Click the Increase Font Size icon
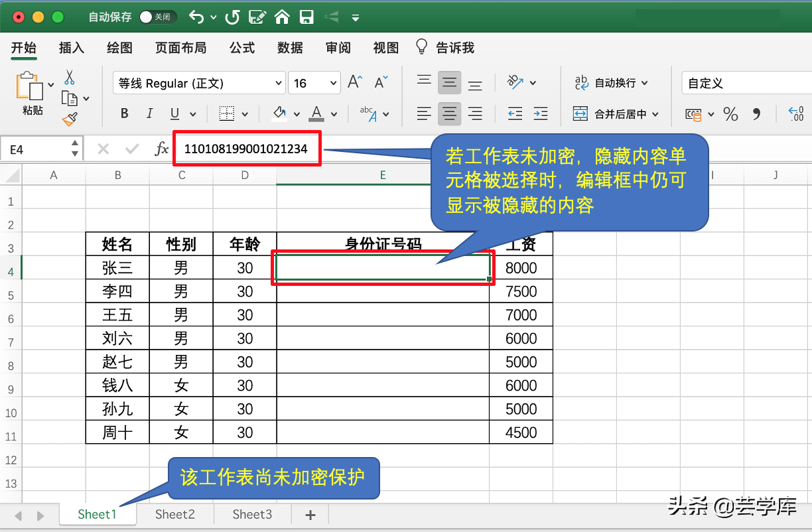 click(355, 82)
